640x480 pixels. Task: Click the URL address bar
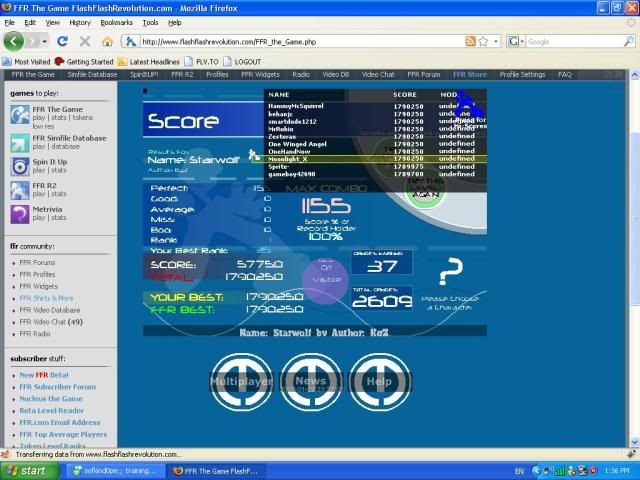coord(300,42)
